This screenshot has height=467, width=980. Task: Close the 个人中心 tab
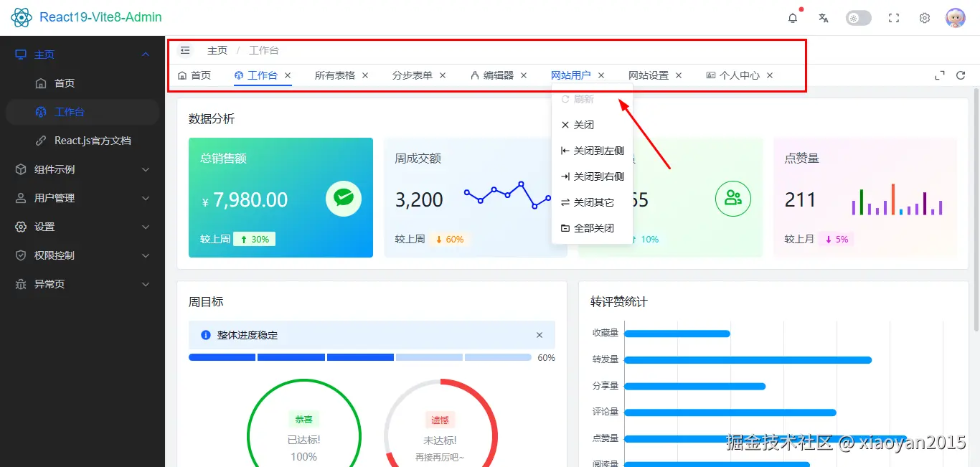point(770,75)
